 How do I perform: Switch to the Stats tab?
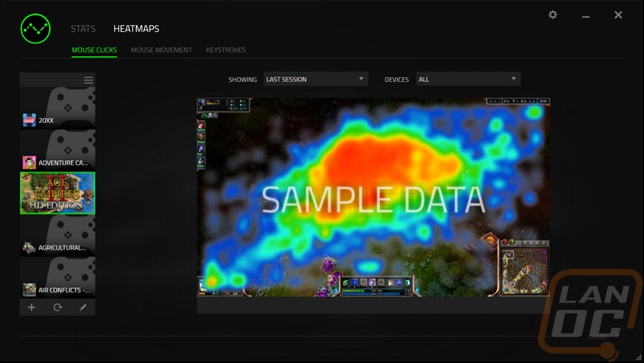[x=83, y=29]
